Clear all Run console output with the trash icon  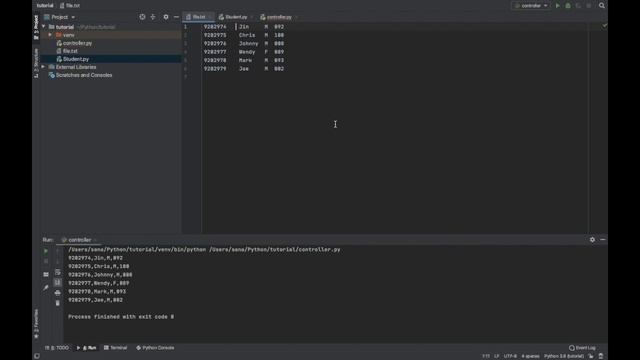[x=58, y=303]
